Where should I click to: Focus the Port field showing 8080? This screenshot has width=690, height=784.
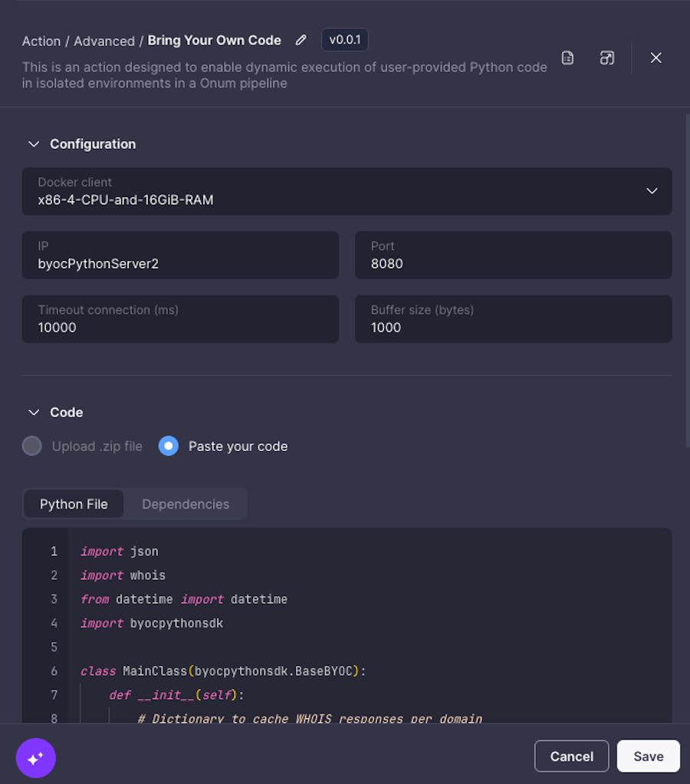pyautogui.click(x=513, y=255)
